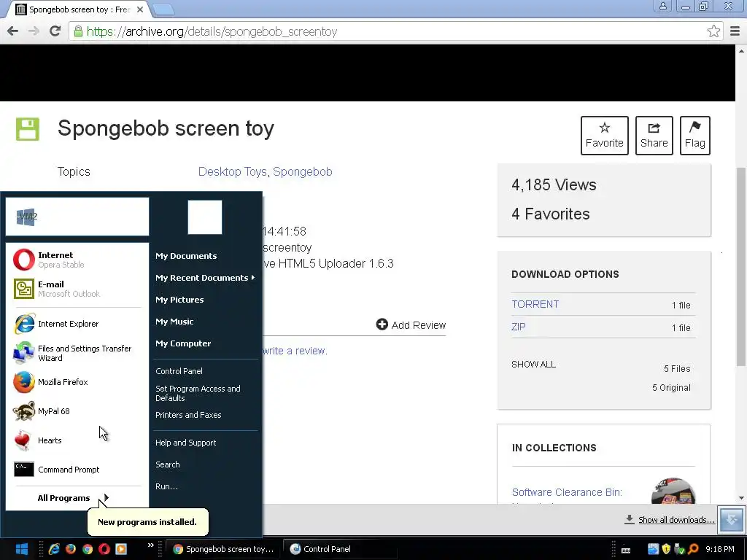Click Add Review link
Screen dimensions: 747x560
click(x=411, y=324)
